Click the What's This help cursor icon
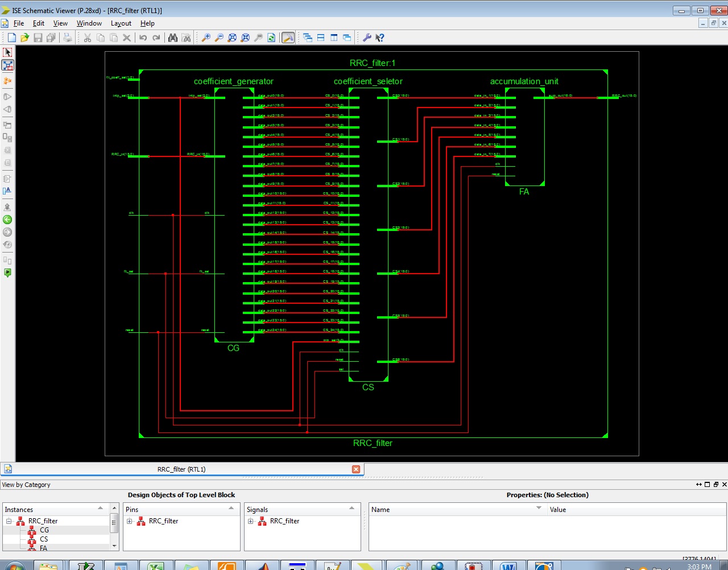Image resolution: width=728 pixels, height=570 pixels. coord(380,38)
